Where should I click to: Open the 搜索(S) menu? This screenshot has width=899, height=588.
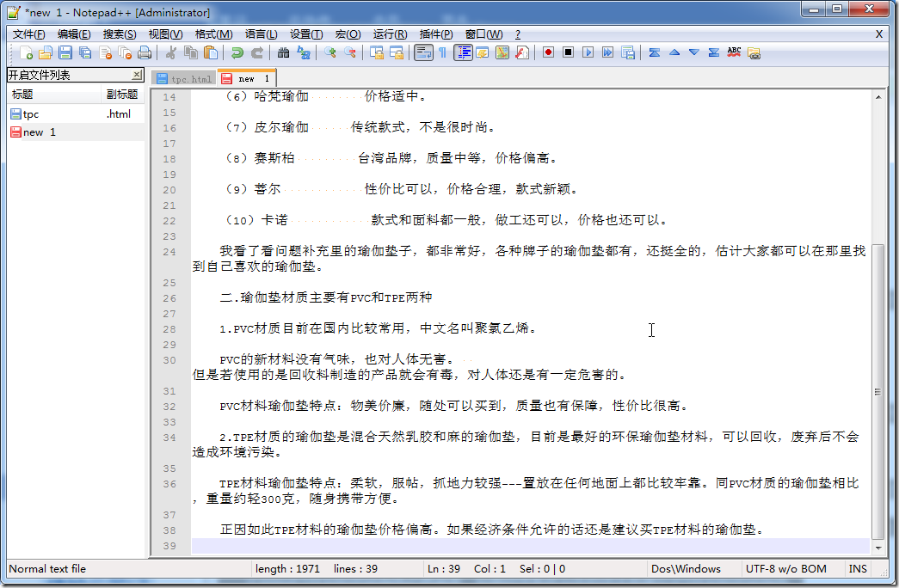pyautogui.click(x=120, y=34)
